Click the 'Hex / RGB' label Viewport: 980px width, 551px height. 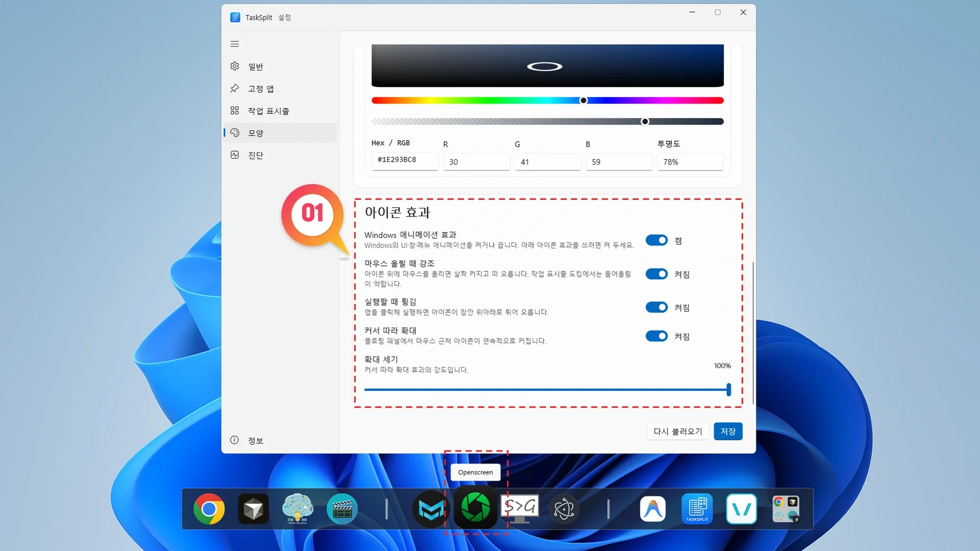[x=390, y=143]
